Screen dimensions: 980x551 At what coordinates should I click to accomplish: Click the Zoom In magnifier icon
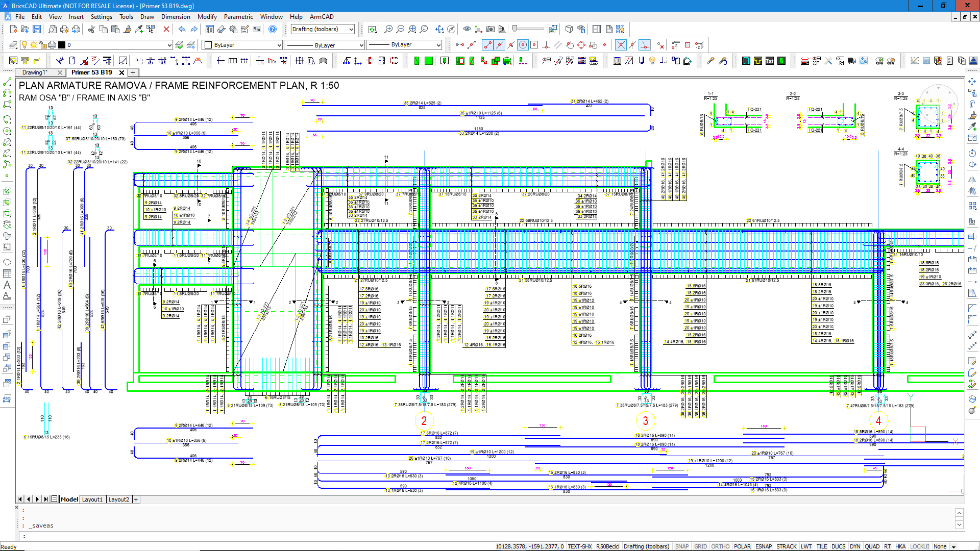pos(388,30)
